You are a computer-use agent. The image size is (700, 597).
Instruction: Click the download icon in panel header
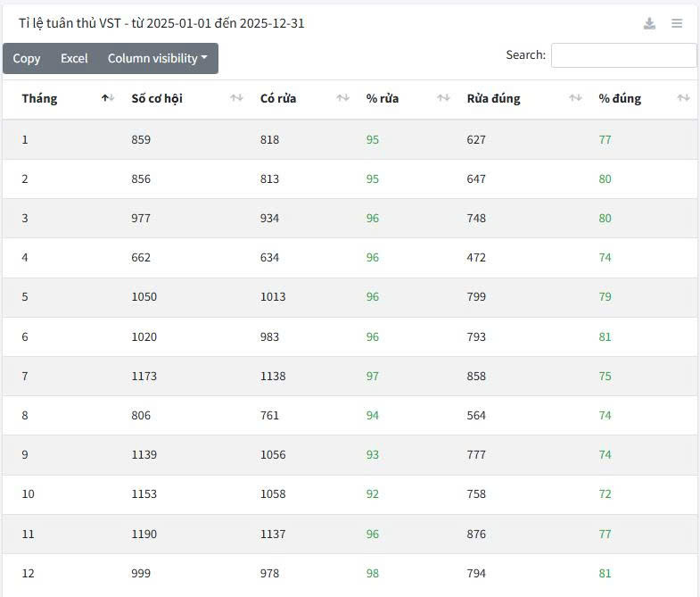click(649, 23)
